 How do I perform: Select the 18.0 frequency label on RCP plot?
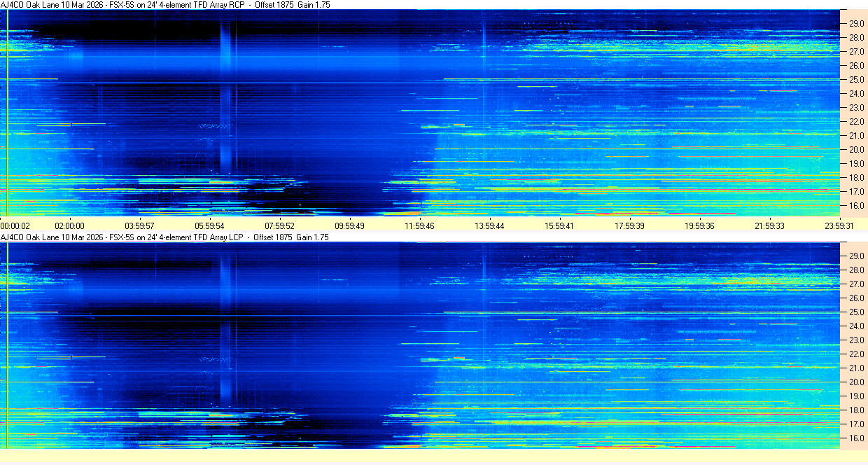tap(857, 177)
